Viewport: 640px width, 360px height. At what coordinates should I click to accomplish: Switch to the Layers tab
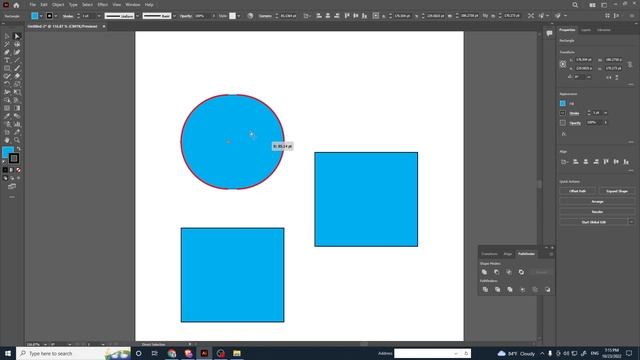(x=586, y=30)
